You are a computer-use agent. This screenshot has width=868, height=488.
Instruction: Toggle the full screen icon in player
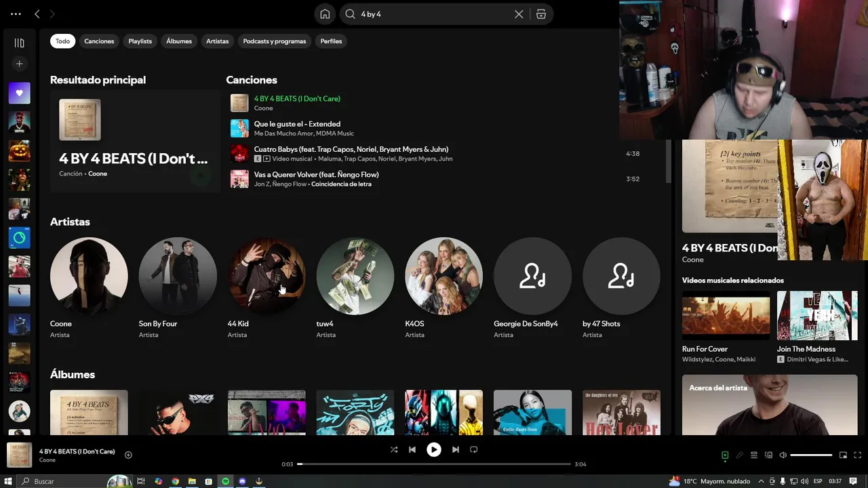click(x=857, y=455)
